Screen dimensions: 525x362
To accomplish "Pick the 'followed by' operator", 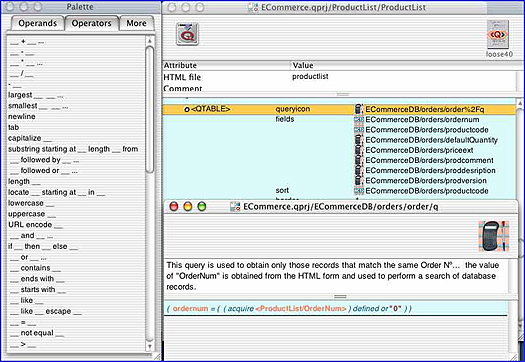I will point(45,160).
